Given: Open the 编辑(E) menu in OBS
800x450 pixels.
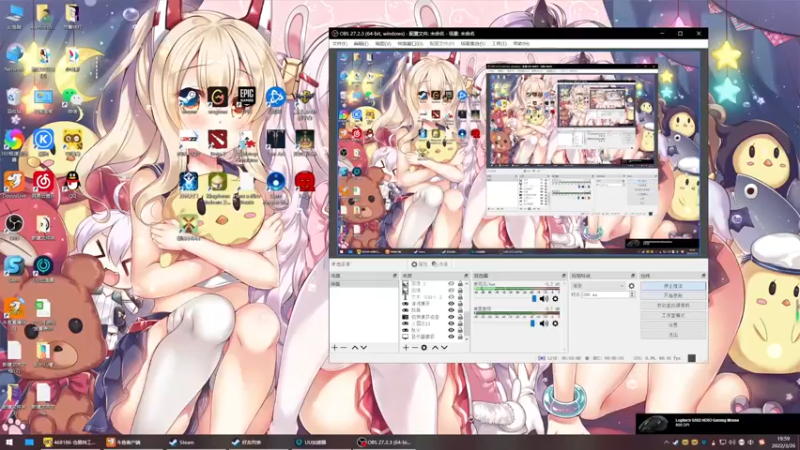Looking at the screenshot, I should tap(361, 44).
